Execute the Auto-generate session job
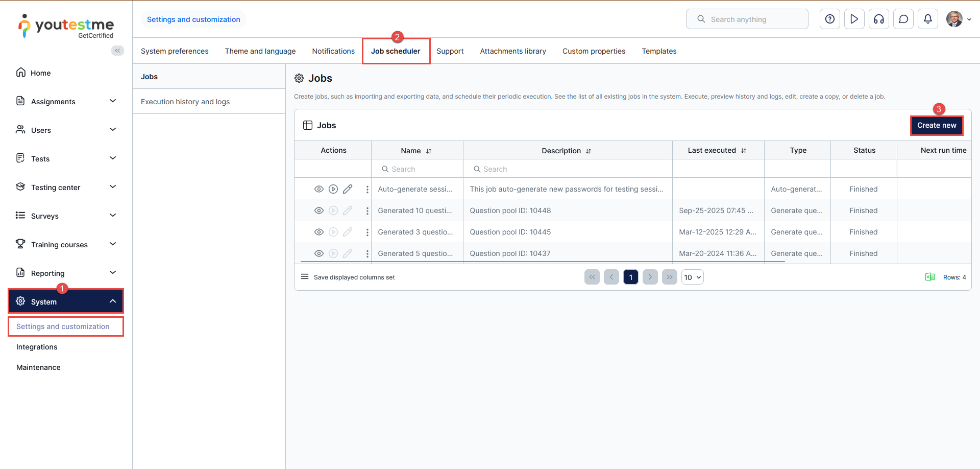 point(333,189)
